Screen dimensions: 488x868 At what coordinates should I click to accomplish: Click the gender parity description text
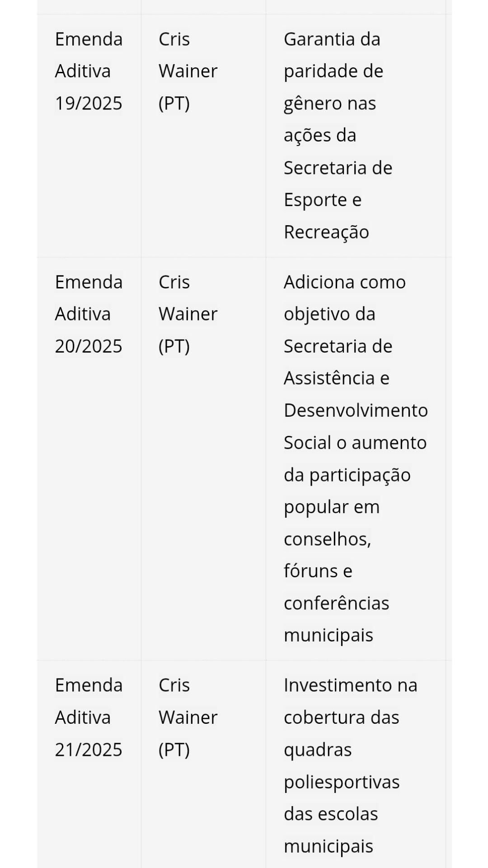point(338,136)
